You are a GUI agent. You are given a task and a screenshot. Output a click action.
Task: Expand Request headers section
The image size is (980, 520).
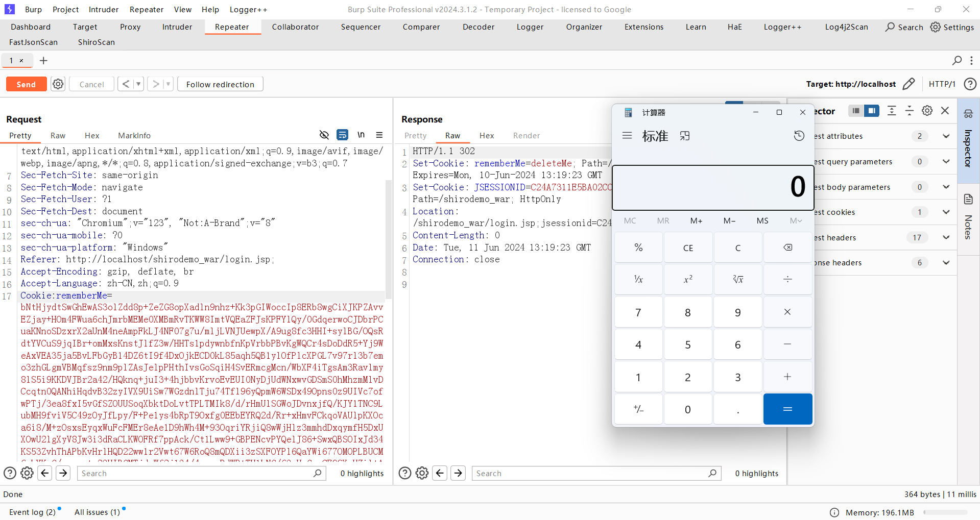pyautogui.click(x=946, y=237)
